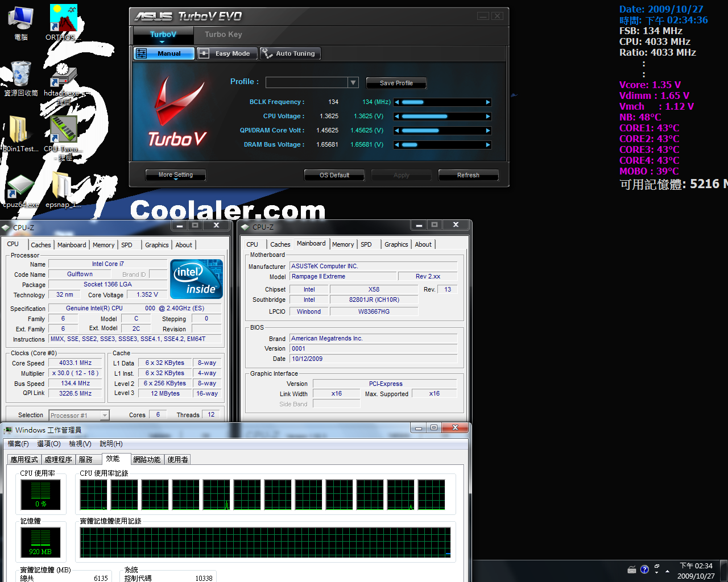Click Task Manager title bar icon
Viewport: 728px width, 582px height.
tap(8, 430)
